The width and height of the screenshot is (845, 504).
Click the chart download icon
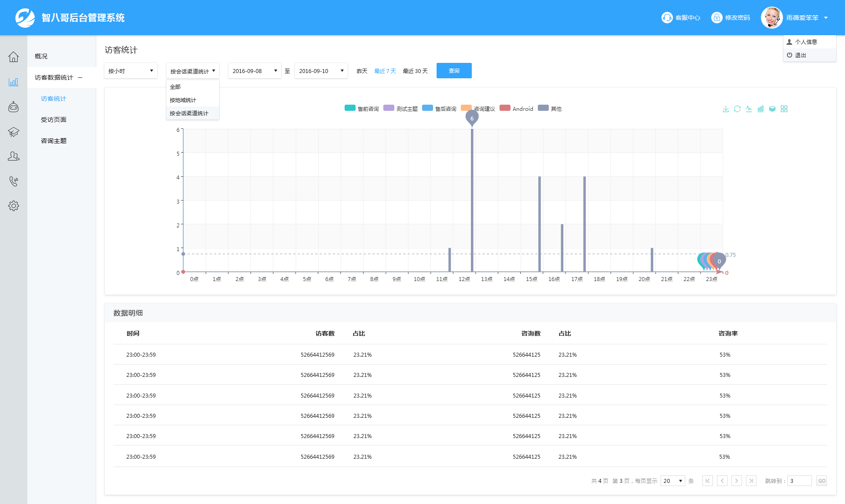tap(726, 109)
